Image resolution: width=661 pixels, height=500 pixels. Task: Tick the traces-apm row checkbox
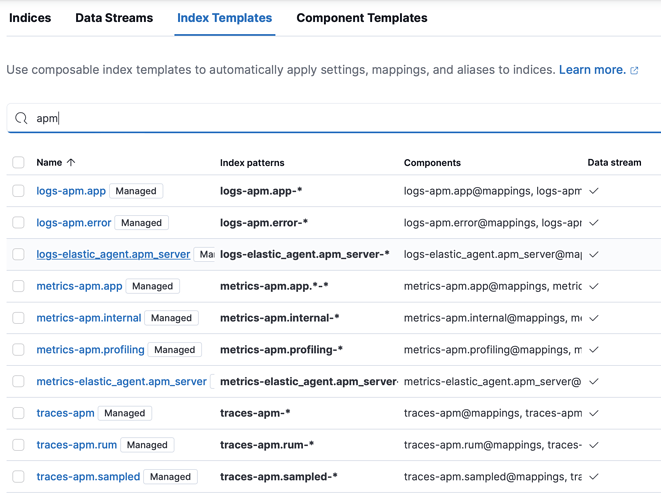[18, 413]
